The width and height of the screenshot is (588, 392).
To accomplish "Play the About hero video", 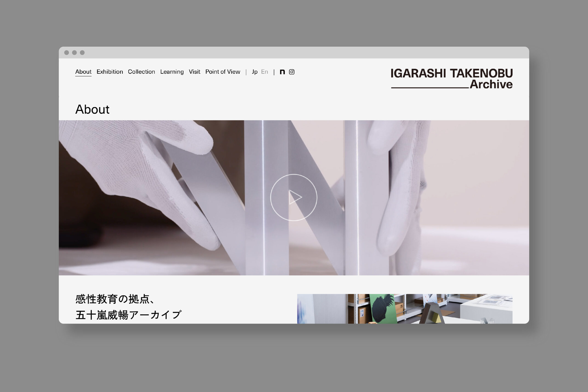I will click(x=294, y=197).
